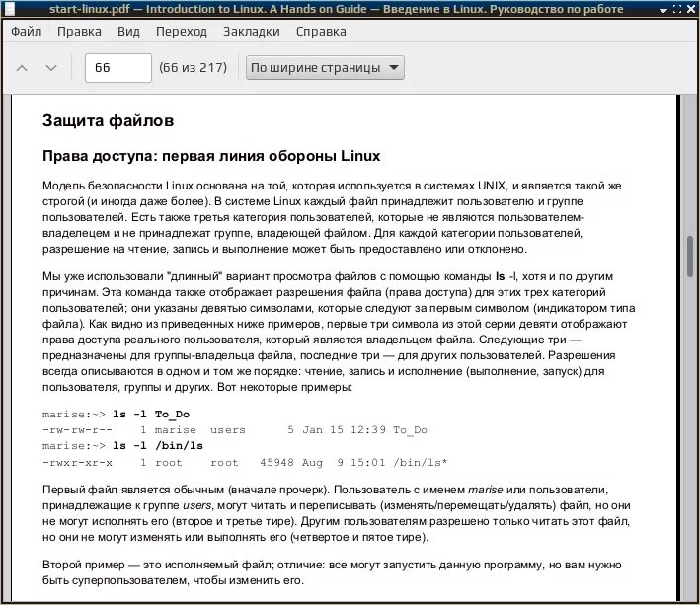Roll down the window via title bar arrow
This screenshot has width=700, height=605.
(x=663, y=9)
